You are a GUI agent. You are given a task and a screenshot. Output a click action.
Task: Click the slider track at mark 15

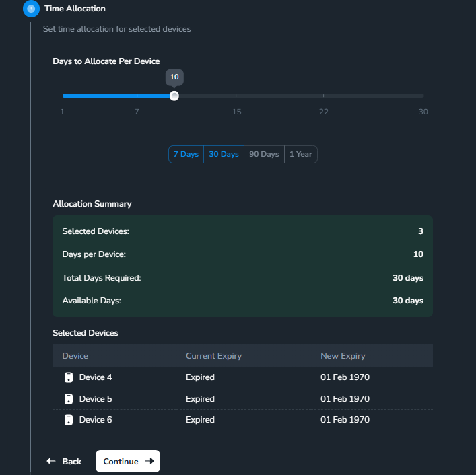[x=236, y=96]
